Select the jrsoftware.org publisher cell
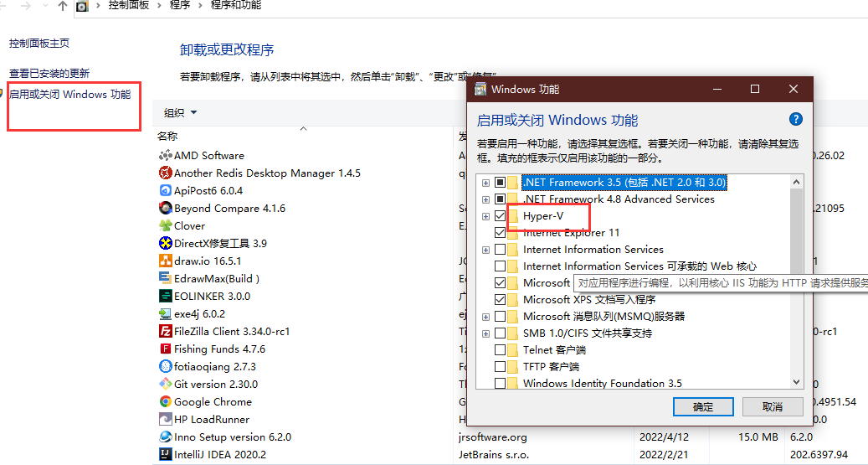868x465 pixels. coord(493,437)
